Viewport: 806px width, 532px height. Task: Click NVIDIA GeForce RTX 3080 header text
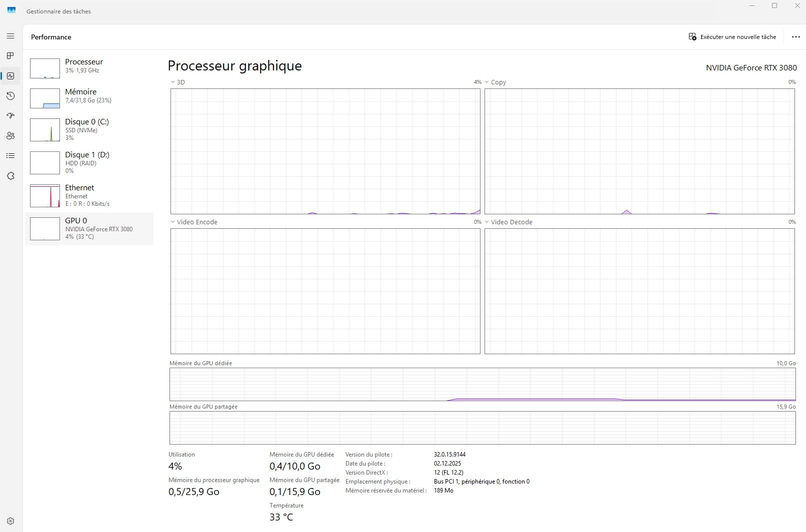click(x=751, y=68)
